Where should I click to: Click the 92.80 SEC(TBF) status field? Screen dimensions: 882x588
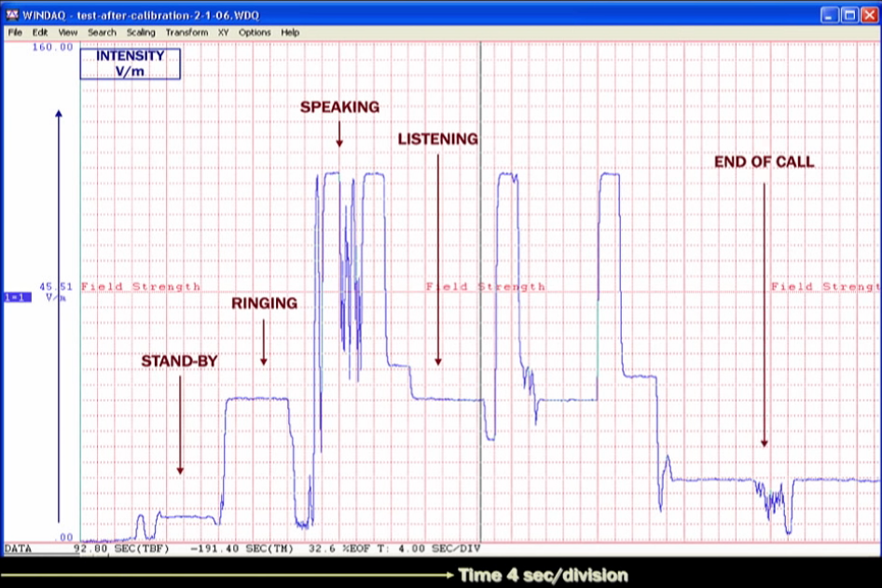[x=109, y=549]
